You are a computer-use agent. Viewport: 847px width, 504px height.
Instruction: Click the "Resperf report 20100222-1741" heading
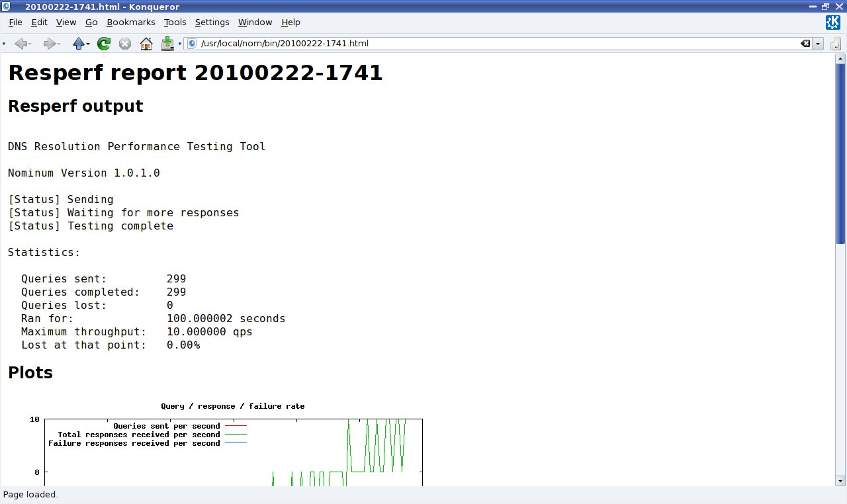pyautogui.click(x=195, y=73)
